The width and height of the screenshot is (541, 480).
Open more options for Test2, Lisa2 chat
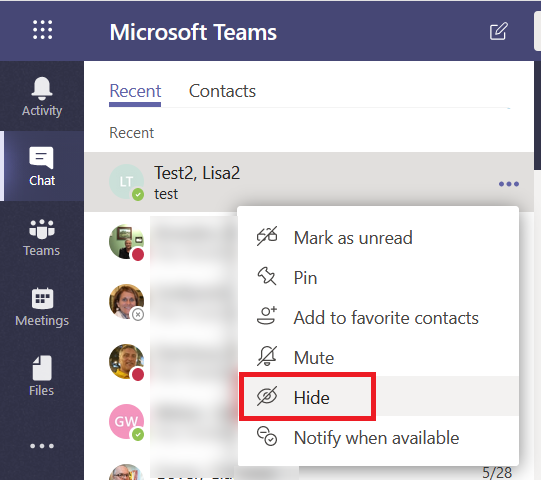(x=509, y=184)
